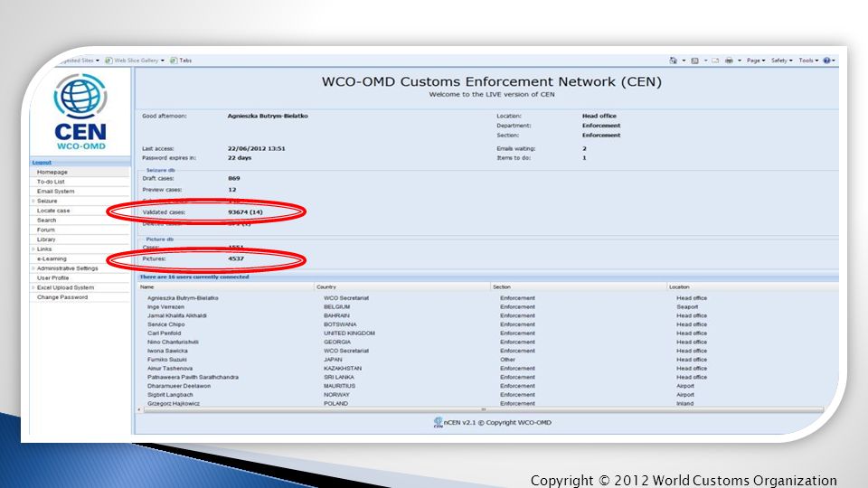Expand the Links menu arrow
Viewport: 868px width, 488px height.
tap(33, 249)
